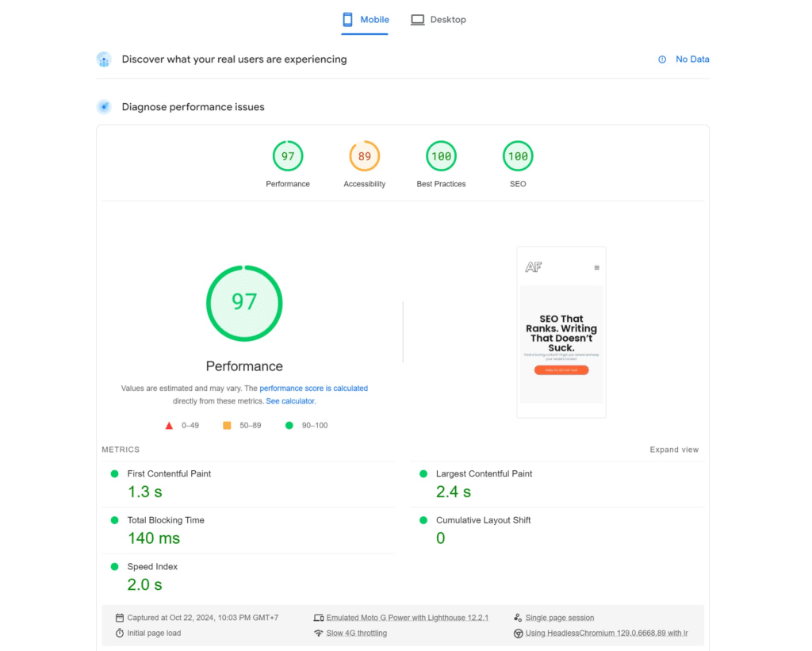Switch to the Desktop tab
The image size is (812, 651).
coord(438,20)
